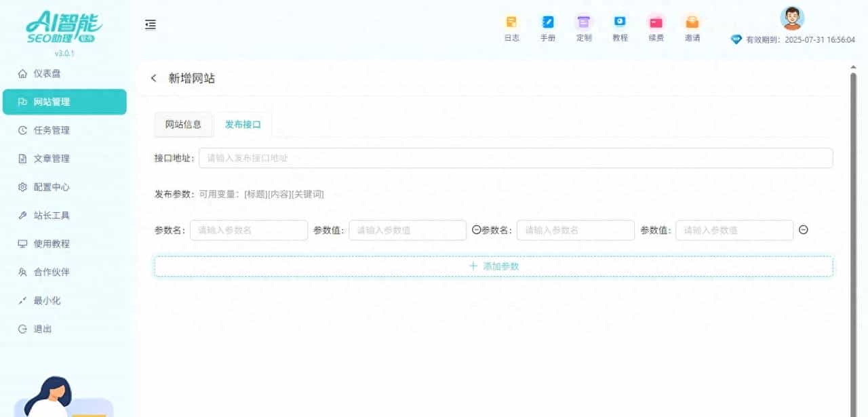Click the sidebar collapse icon near the page top
This screenshot has height=417, width=868.
[150, 24]
